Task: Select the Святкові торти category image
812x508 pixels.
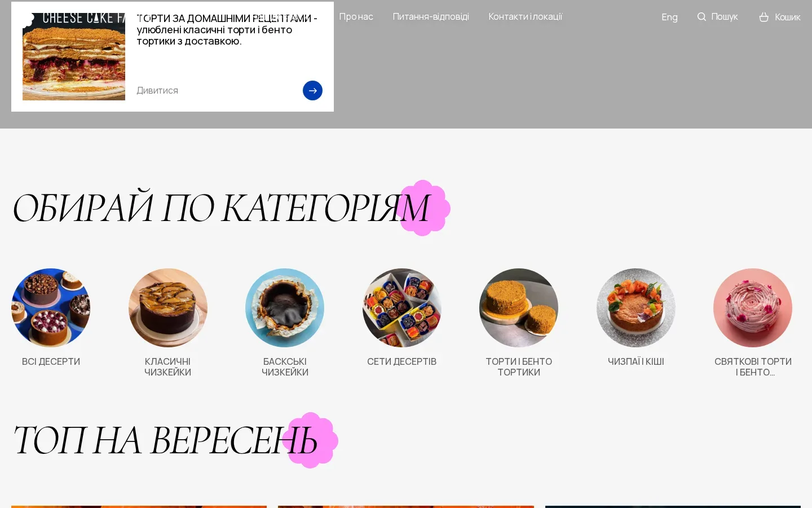Action: [753, 308]
